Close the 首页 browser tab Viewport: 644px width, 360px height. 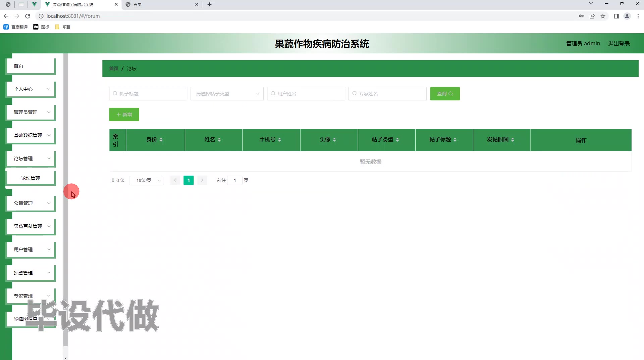click(x=197, y=4)
